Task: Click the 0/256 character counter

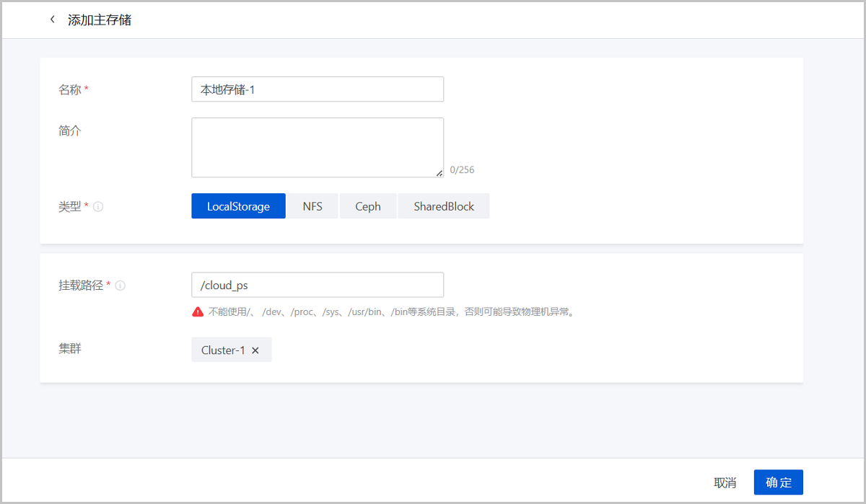Action: point(462,170)
